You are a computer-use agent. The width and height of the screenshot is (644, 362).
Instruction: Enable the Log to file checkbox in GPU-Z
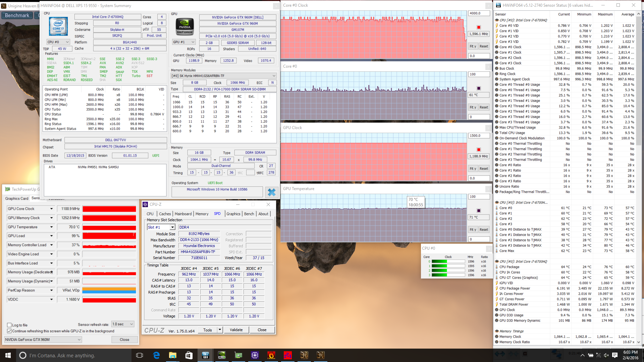(9, 325)
